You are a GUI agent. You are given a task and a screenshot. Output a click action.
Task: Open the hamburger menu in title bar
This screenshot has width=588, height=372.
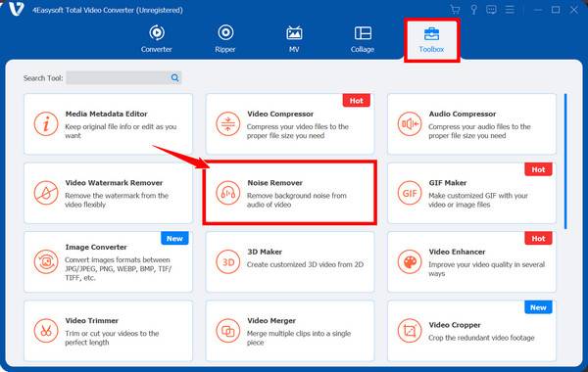(x=510, y=10)
